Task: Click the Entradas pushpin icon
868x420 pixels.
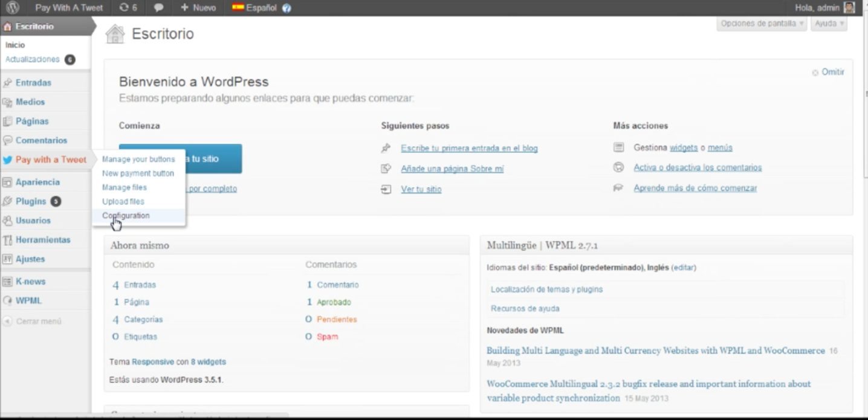Action: [x=8, y=83]
